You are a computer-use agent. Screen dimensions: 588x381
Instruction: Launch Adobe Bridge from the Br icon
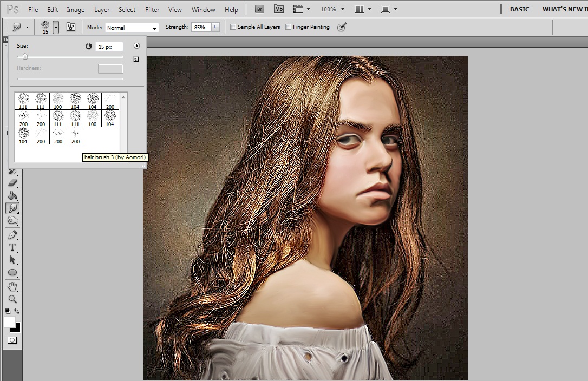(x=259, y=9)
